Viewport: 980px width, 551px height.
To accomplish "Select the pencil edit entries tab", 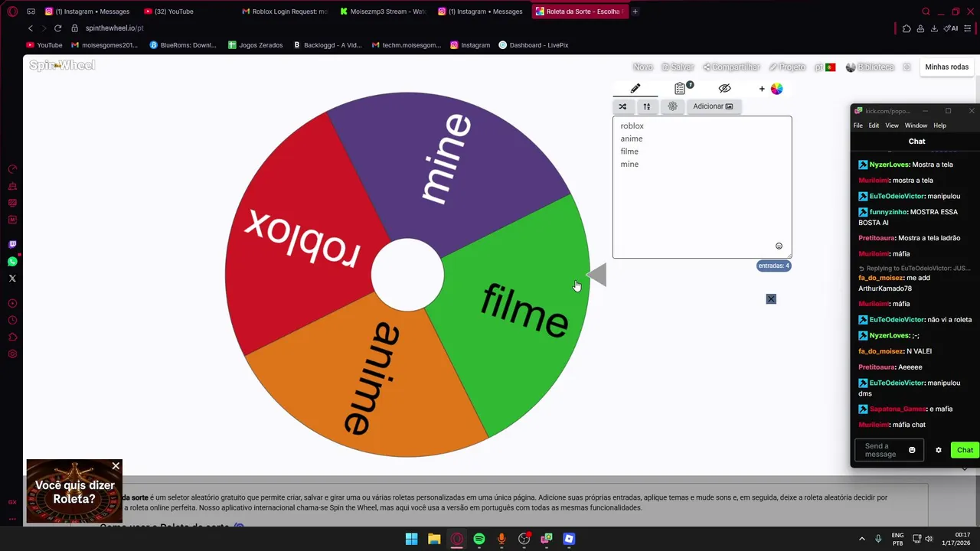I will click(635, 89).
